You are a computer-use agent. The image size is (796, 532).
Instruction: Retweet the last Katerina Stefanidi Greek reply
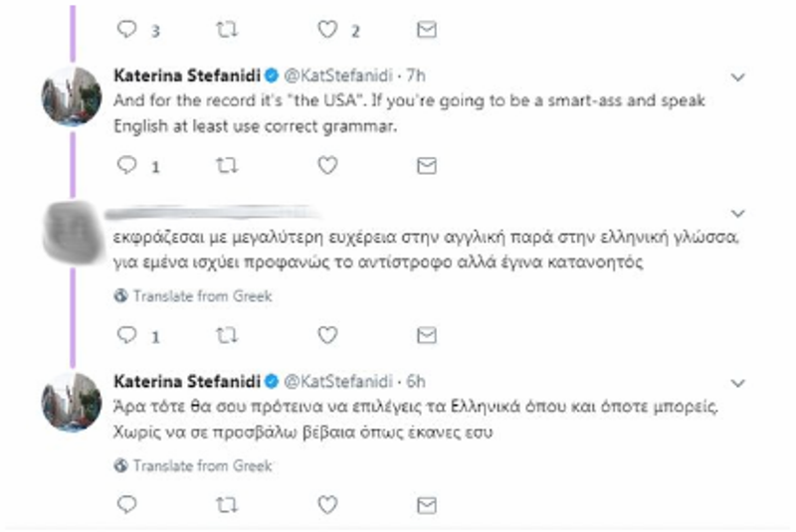coord(227,505)
